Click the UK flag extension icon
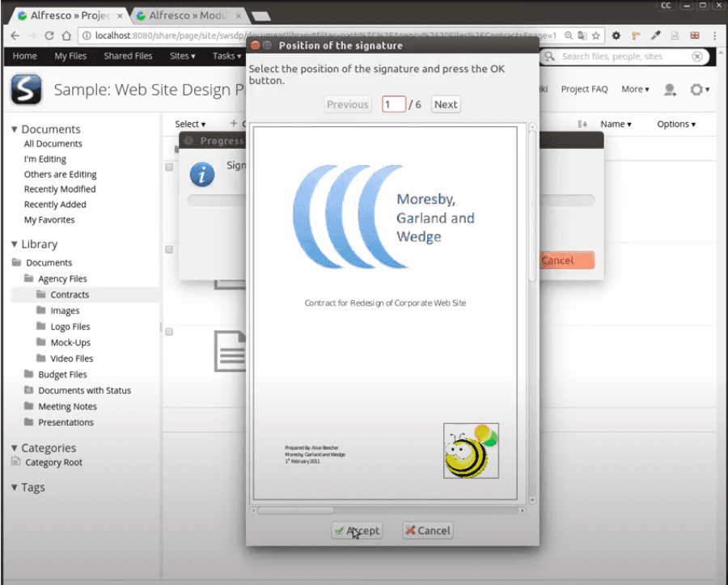The width and height of the screenshot is (728, 585). 695,36
